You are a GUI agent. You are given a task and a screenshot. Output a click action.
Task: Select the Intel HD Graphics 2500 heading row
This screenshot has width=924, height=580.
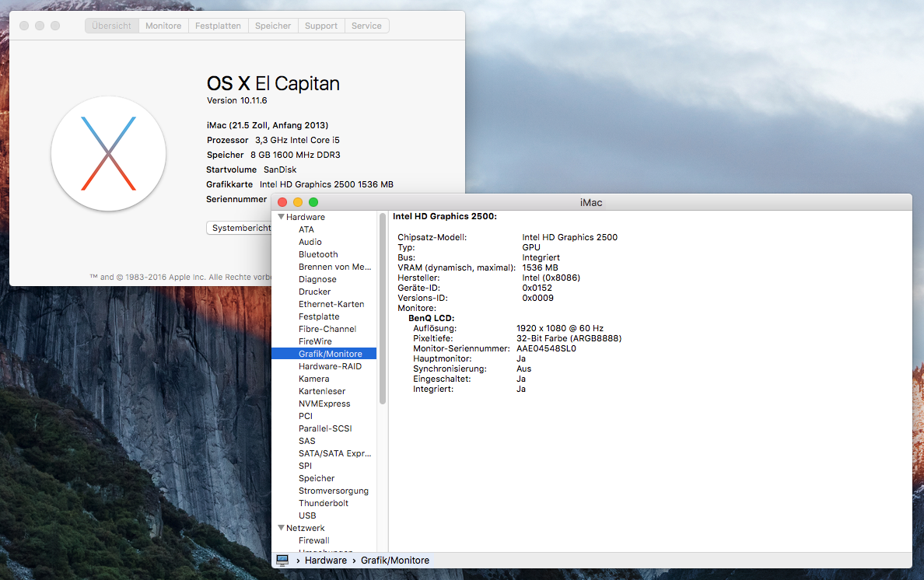point(445,216)
